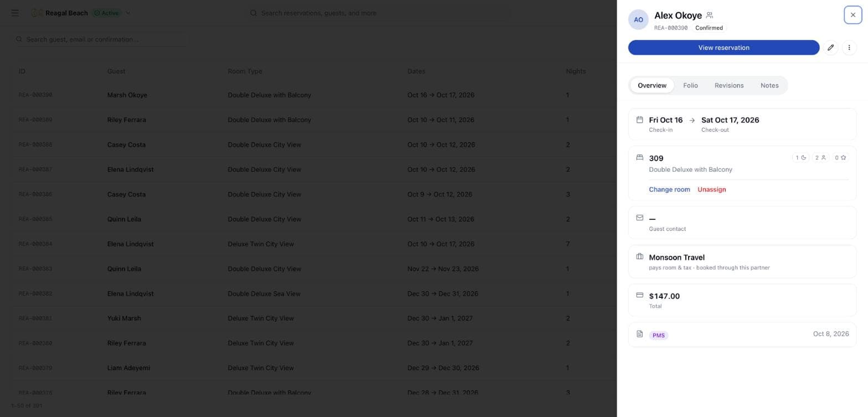
Task: Switch to the Folio tab
Action: point(690,85)
